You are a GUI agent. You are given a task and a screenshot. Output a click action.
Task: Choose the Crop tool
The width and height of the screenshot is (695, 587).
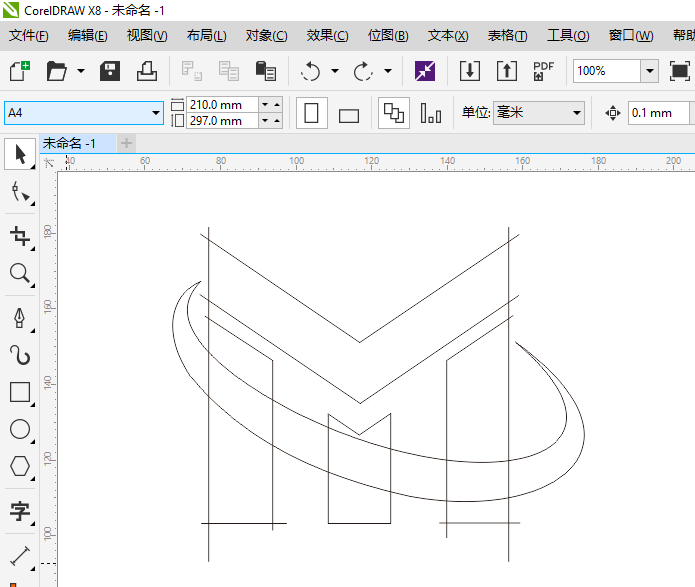point(20,236)
